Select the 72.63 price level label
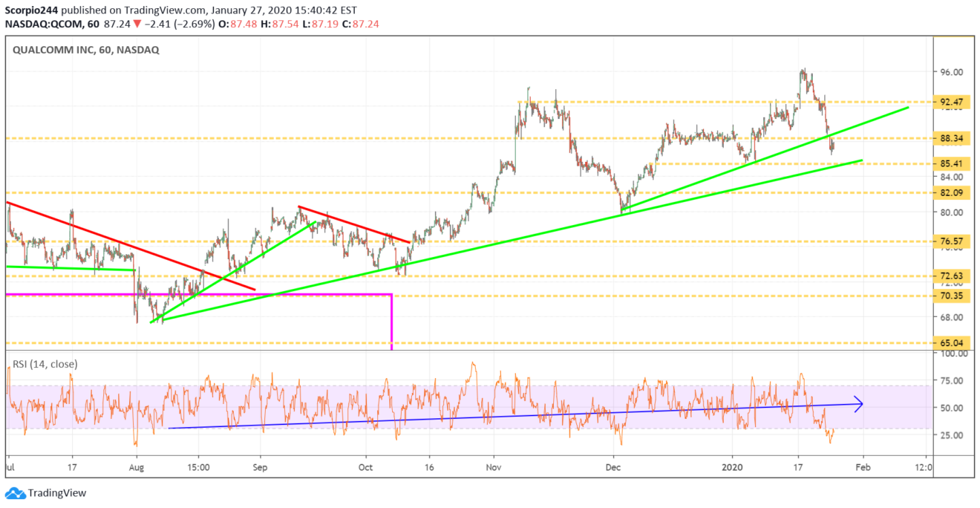This screenshot has height=508, width=980. tap(950, 276)
